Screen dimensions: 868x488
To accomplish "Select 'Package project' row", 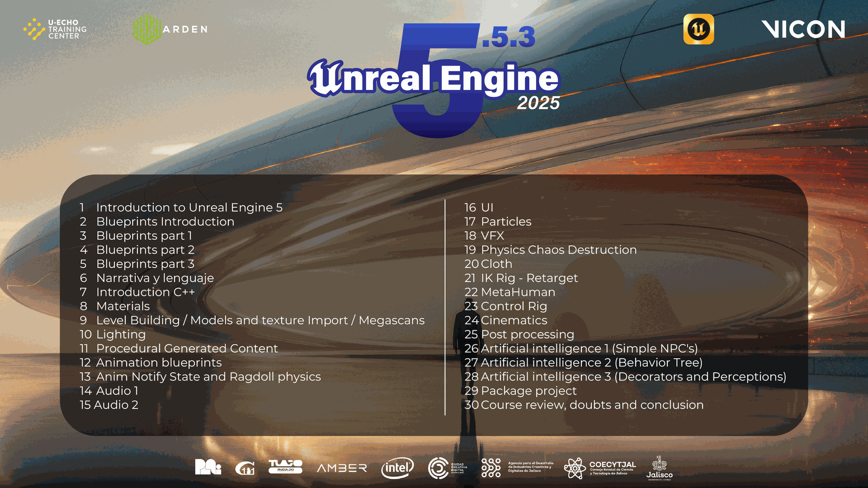I will tap(521, 390).
